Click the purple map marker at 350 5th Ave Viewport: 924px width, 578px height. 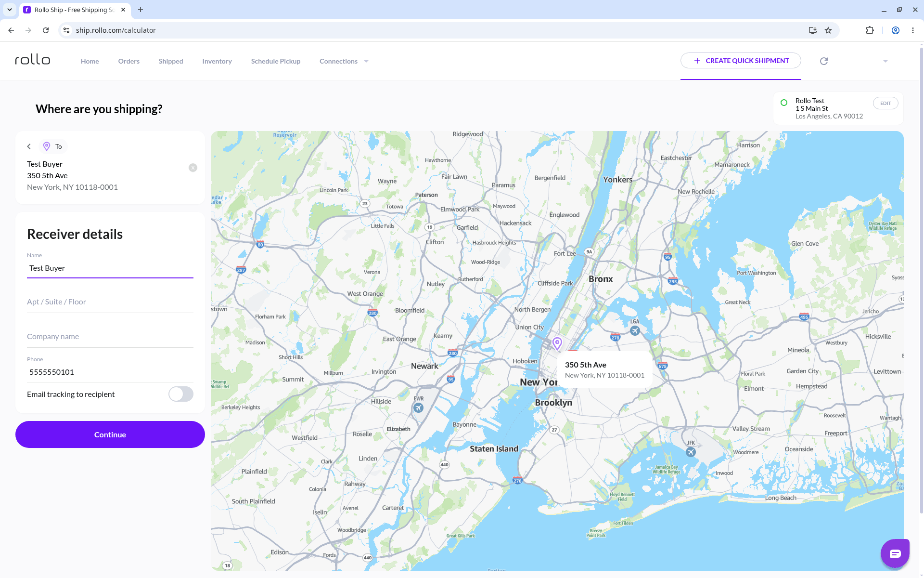pyautogui.click(x=557, y=343)
